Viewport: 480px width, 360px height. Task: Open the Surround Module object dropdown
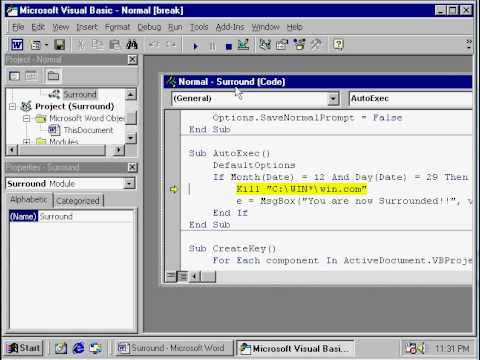(129, 183)
